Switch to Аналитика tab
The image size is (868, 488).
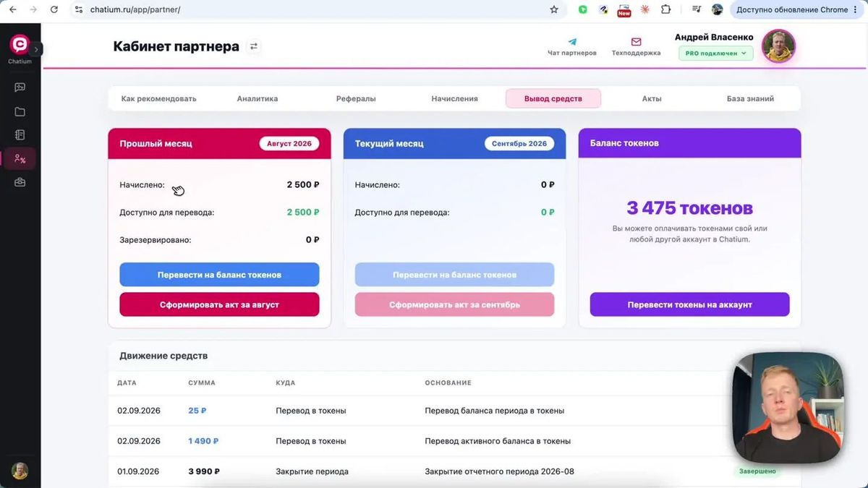[258, 98]
